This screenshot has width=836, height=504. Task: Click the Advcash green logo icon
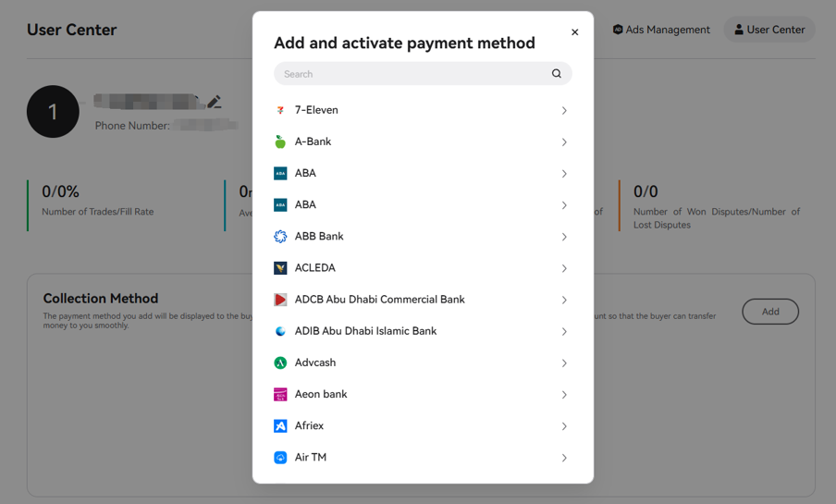280,363
